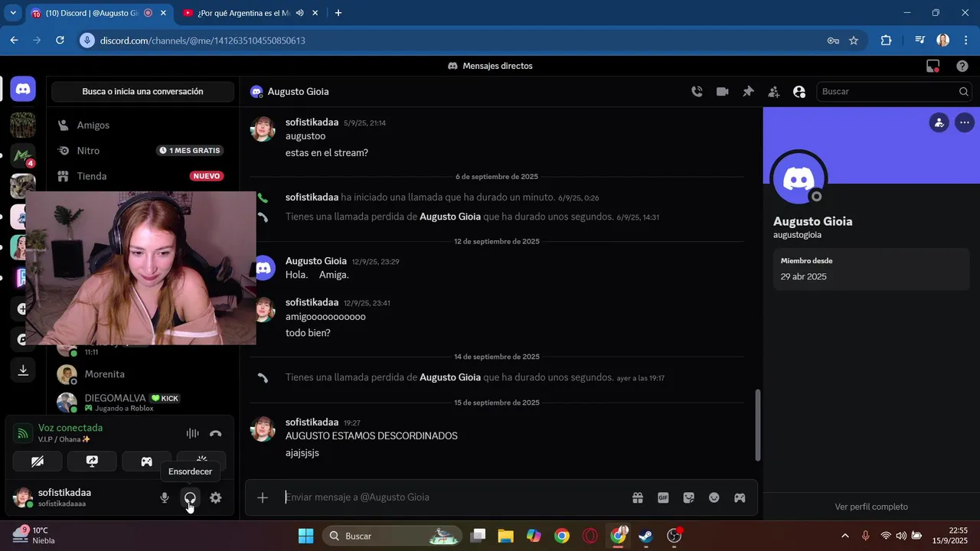Start a voice call with Augusto Gioia

click(697, 92)
